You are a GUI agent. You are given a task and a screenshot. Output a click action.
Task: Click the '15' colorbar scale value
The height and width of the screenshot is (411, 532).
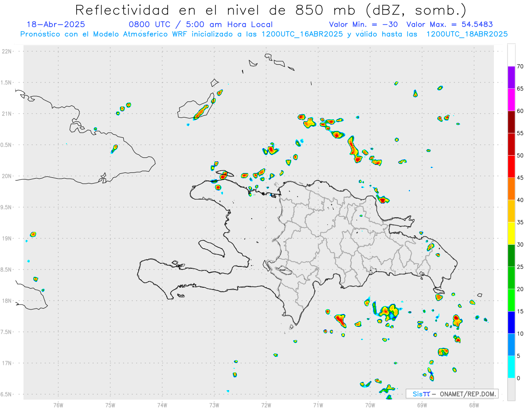520,311
